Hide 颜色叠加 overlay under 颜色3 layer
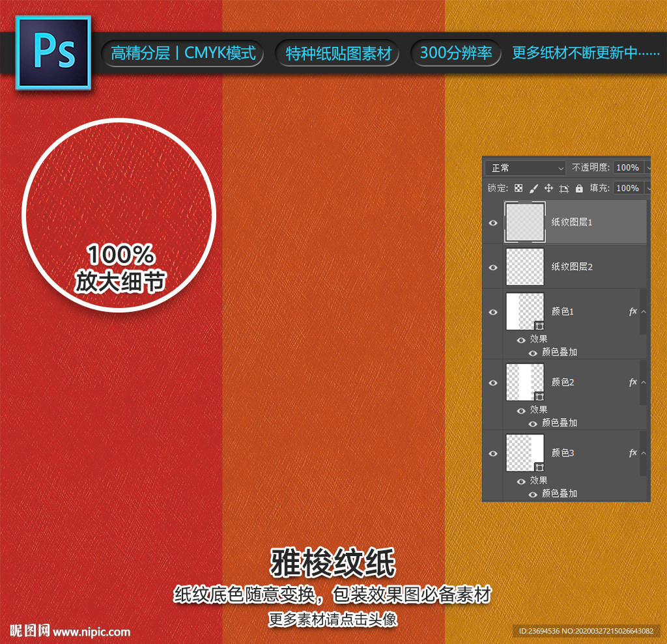The height and width of the screenshot is (644, 667). click(x=533, y=494)
